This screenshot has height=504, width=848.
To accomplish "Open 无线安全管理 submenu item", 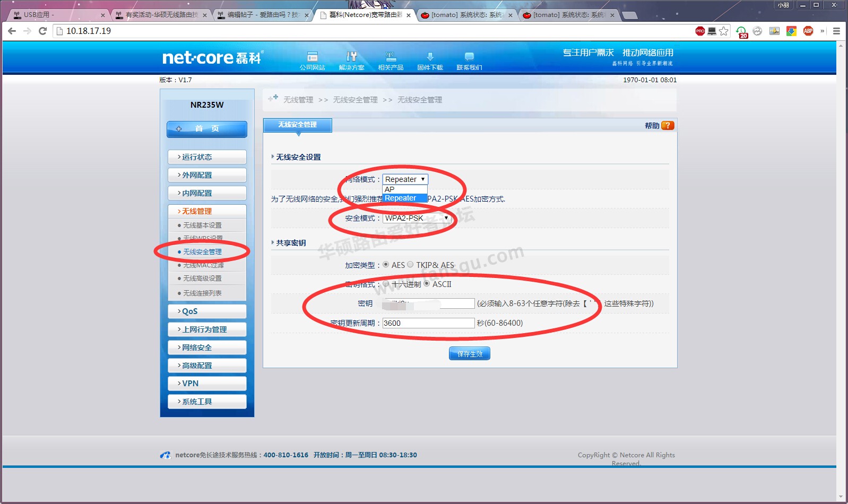I will pyautogui.click(x=202, y=252).
